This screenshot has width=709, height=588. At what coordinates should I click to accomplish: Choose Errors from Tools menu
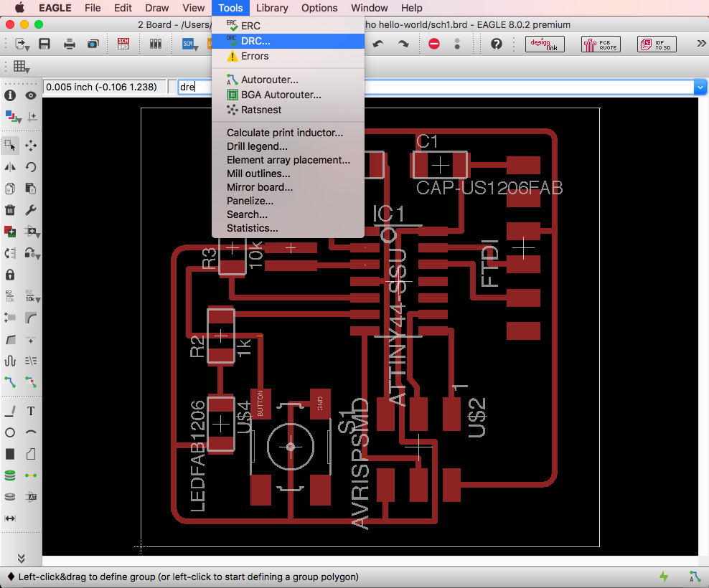288,56
